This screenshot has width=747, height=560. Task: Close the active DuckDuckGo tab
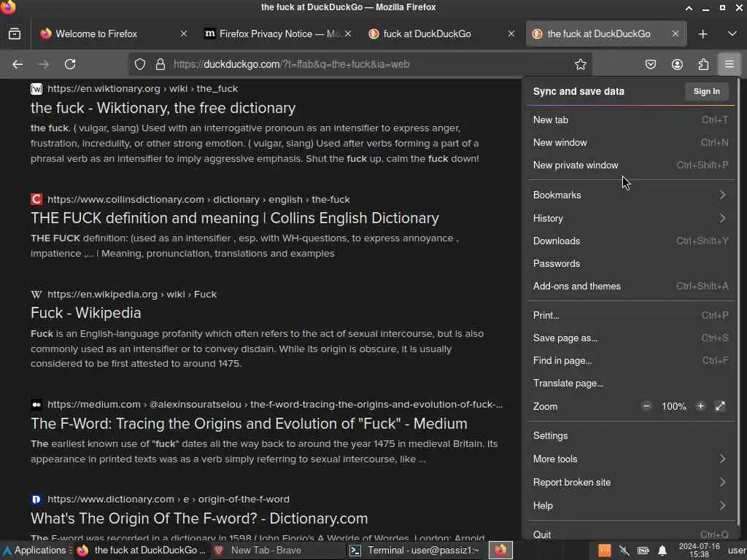675,34
